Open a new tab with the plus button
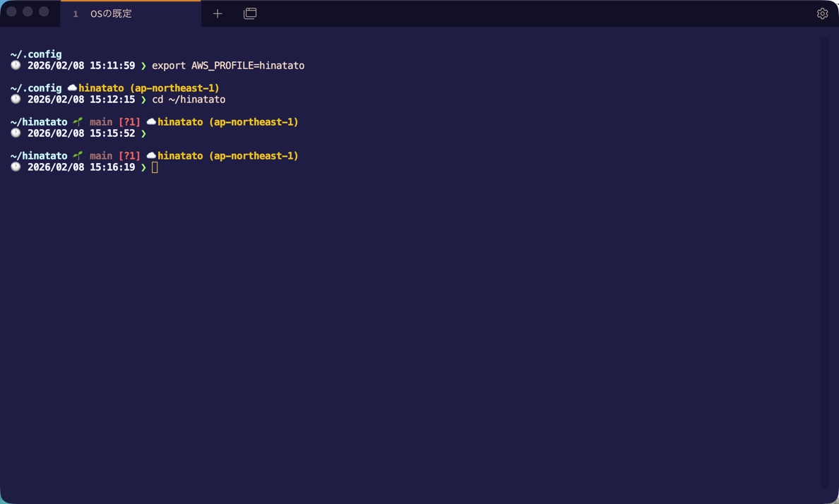The height and width of the screenshot is (504, 839). pos(218,13)
